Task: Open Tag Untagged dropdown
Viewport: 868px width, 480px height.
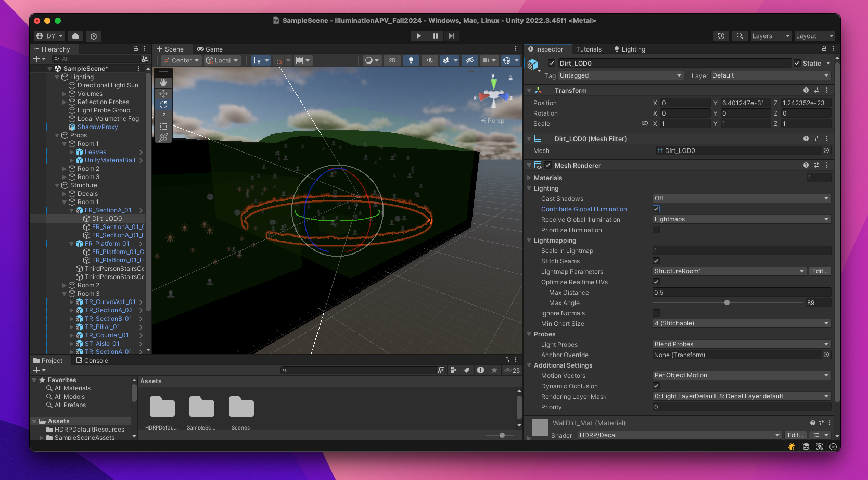Action: coord(620,75)
